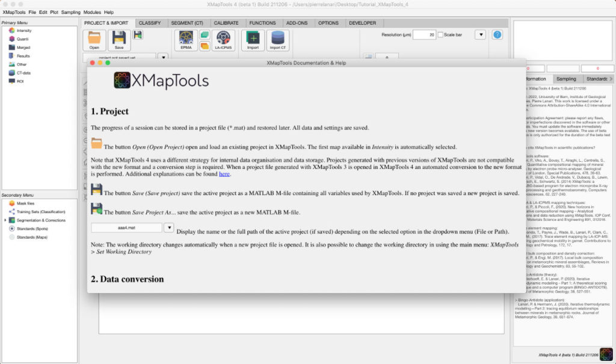The width and height of the screenshot is (616, 364).
Task: Open a project with the Open folder button
Action: pos(94,40)
